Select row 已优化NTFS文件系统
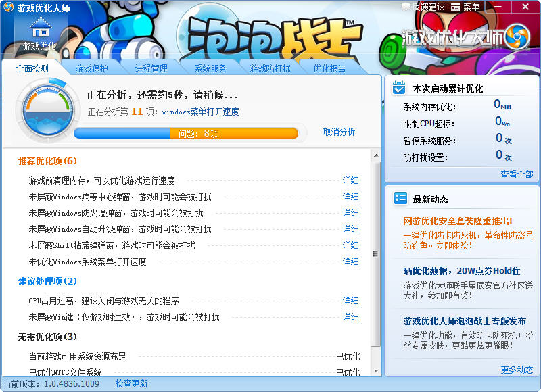 click(x=194, y=372)
